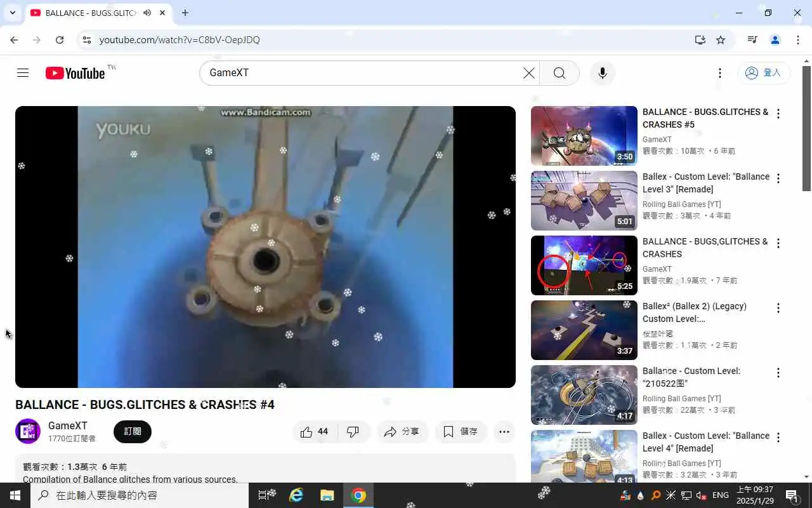Open Ballex² (Ballex 2) Legacy video thumbnail
The image size is (812, 508).
(584, 330)
